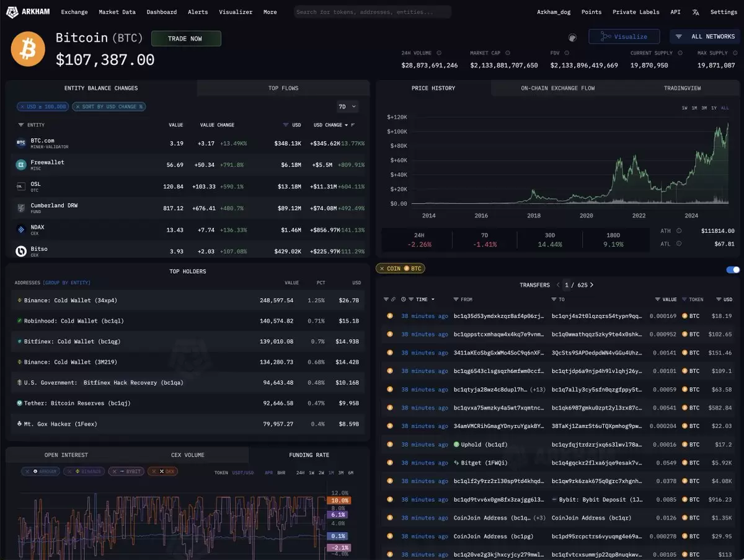Click the Visualize button
This screenshot has width=744, height=560.
point(624,37)
